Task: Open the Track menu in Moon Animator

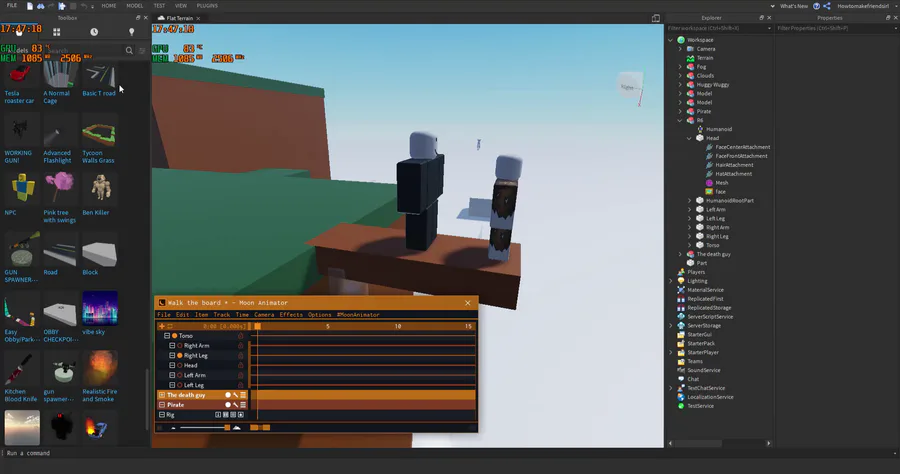Action: [x=222, y=314]
